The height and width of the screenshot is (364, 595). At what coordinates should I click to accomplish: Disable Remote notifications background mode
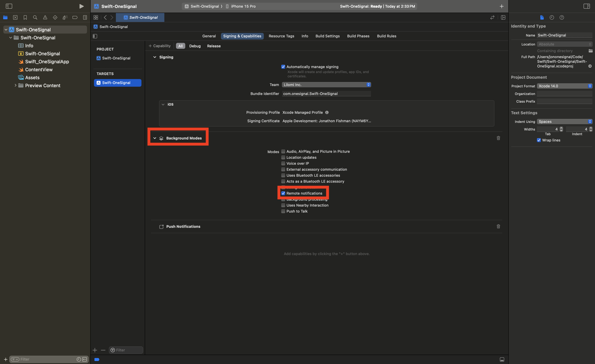click(283, 193)
